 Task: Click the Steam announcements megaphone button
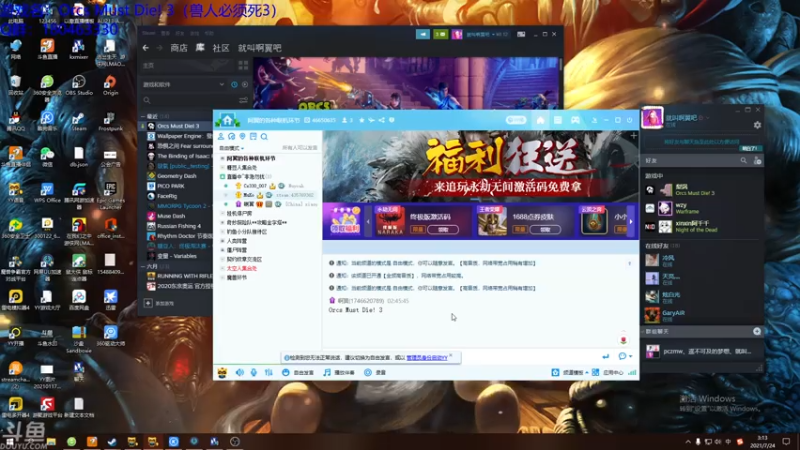click(x=423, y=34)
